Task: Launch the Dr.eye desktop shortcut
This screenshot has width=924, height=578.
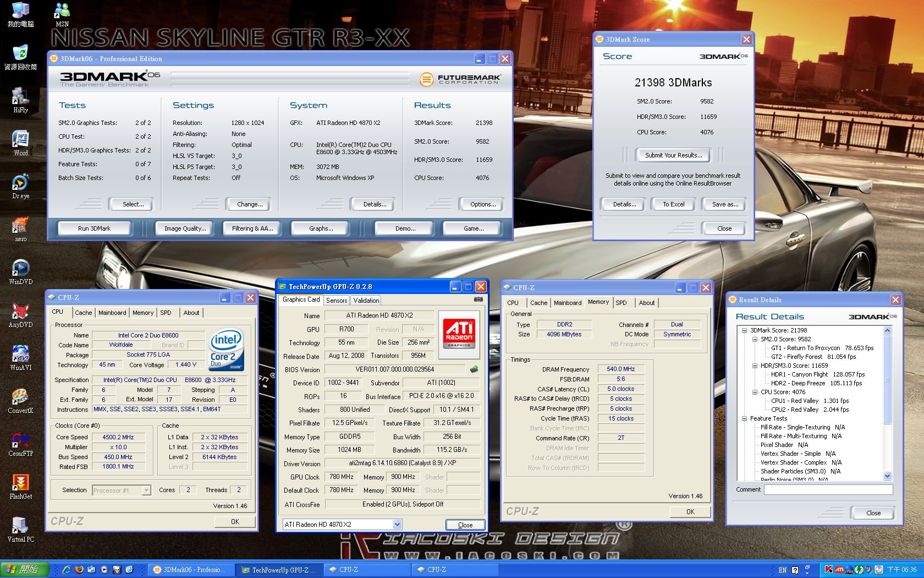Action: click(x=20, y=186)
